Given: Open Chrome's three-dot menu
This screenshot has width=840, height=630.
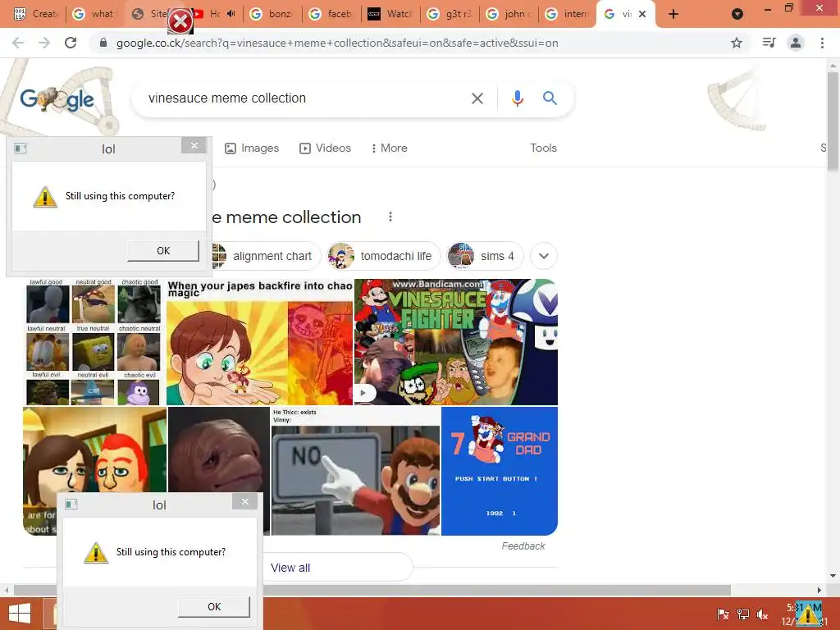Looking at the screenshot, I should point(822,43).
